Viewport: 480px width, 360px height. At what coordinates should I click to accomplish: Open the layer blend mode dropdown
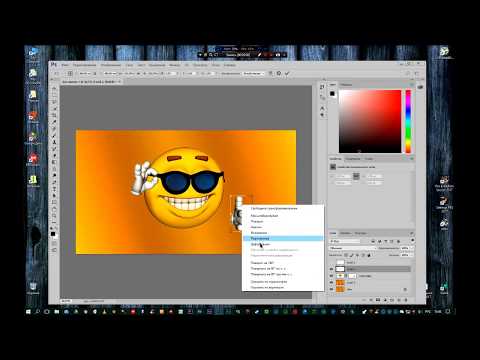click(353, 248)
